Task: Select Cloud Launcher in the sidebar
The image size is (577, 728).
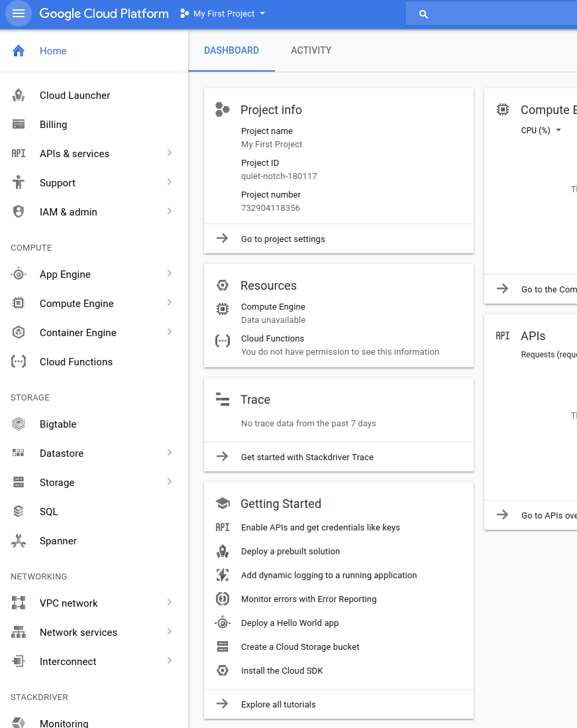Action: pos(94,95)
